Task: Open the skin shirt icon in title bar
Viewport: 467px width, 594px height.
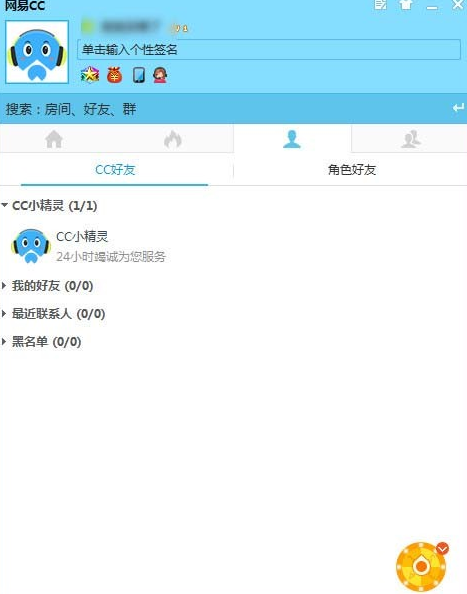Action: [406, 5]
